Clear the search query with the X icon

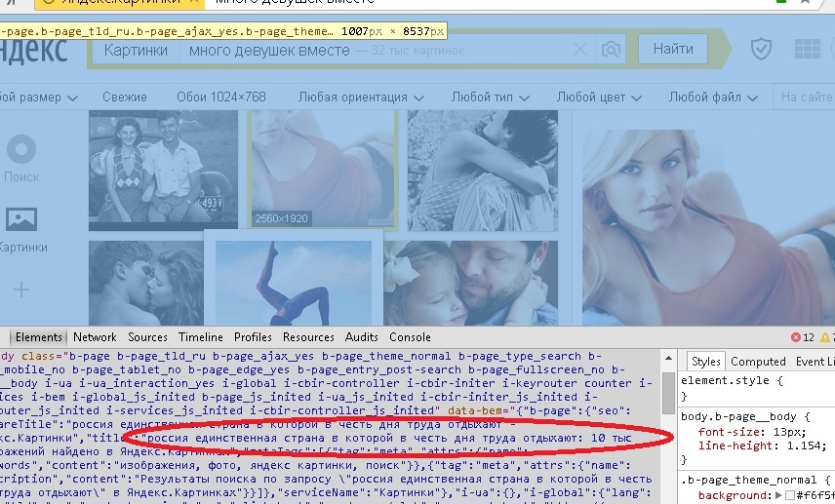(580, 50)
